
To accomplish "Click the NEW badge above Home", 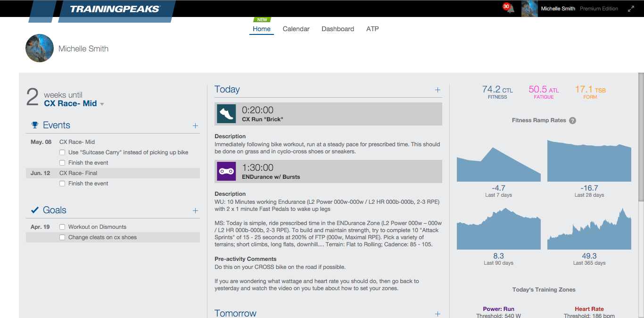I will click(x=262, y=20).
